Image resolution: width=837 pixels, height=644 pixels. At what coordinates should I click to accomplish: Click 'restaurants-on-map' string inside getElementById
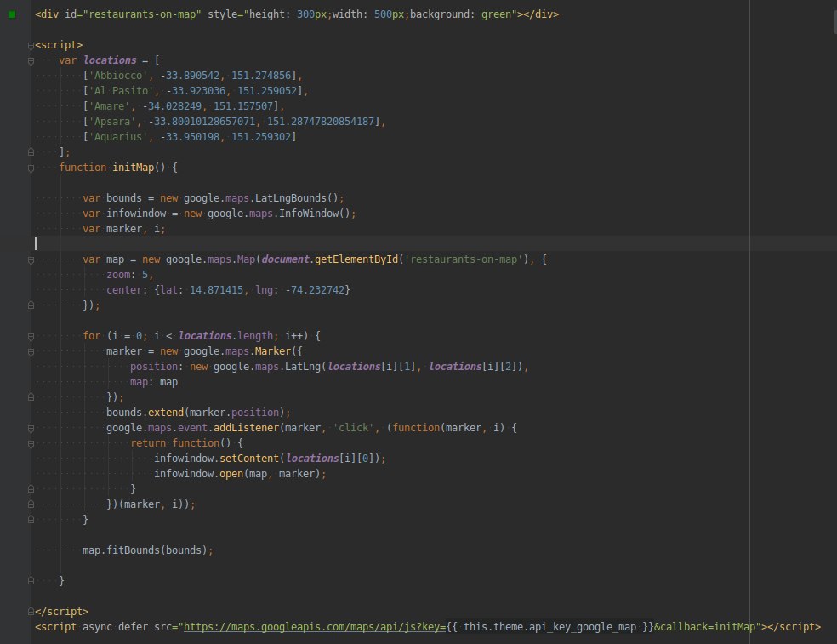click(x=464, y=259)
